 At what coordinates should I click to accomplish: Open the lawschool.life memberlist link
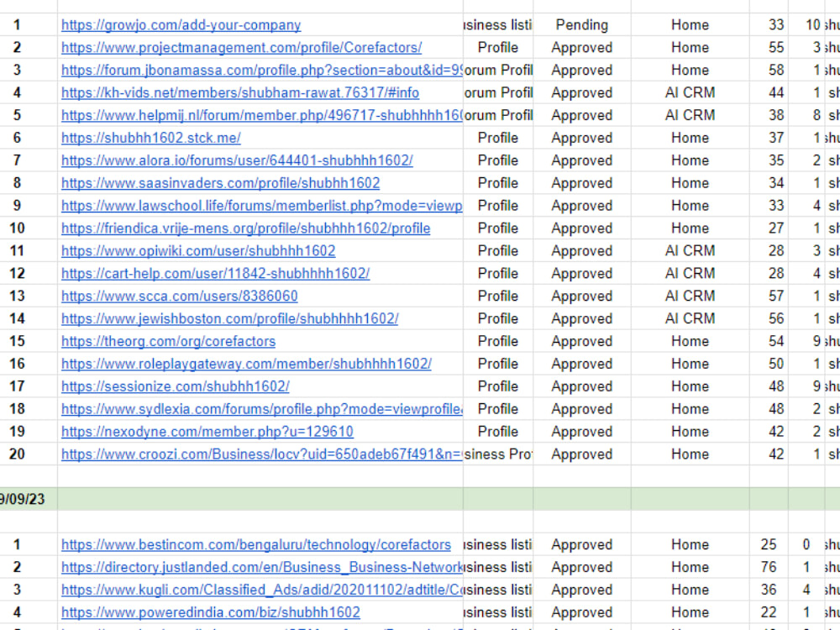coord(261,205)
